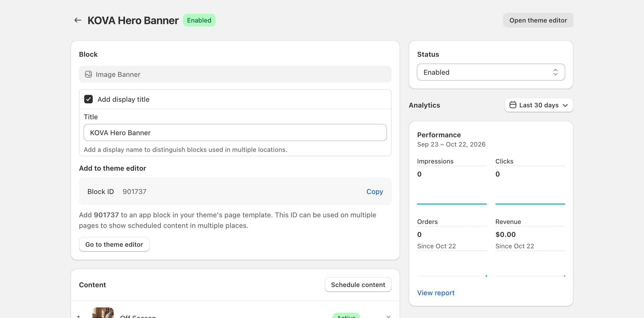This screenshot has height=318, width=644.
Task: Click the Sep 23 – Oct 22, 2026 date text
Action: (x=451, y=144)
